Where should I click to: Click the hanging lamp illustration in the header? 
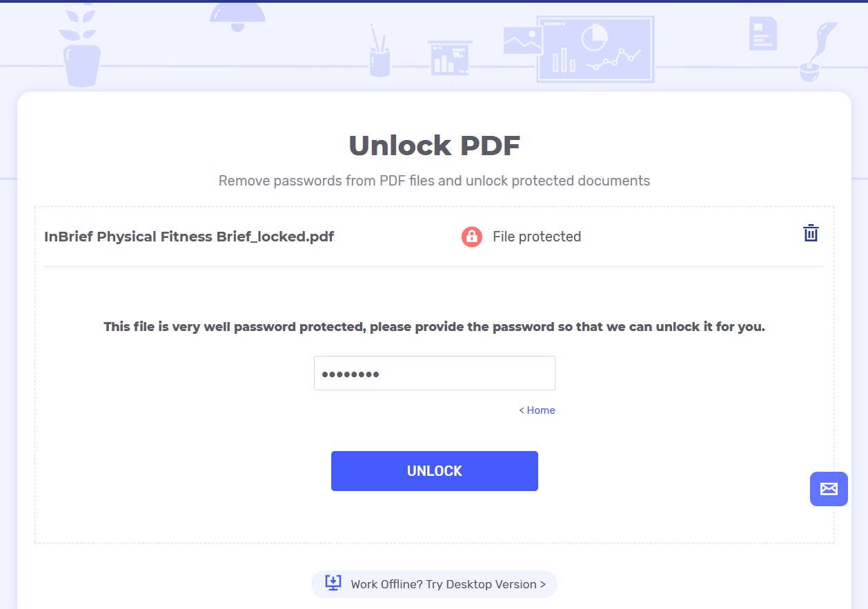pyautogui.click(x=238, y=14)
